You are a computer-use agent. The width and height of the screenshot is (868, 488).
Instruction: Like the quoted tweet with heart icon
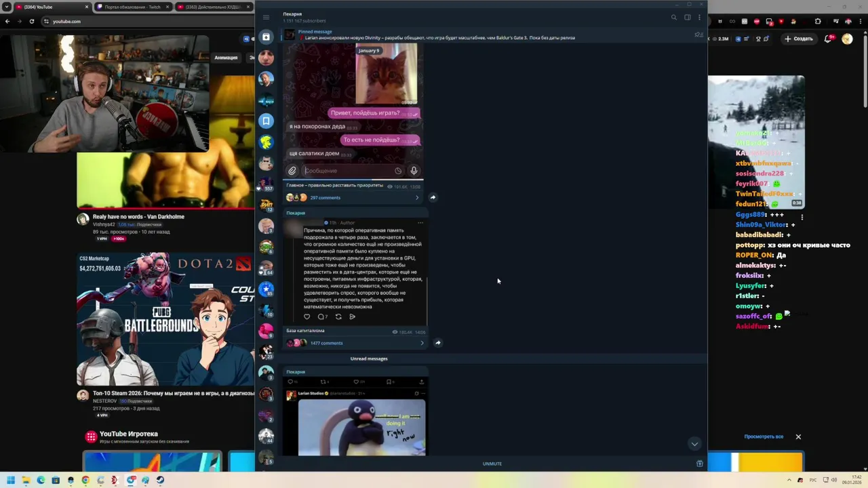coord(307,317)
